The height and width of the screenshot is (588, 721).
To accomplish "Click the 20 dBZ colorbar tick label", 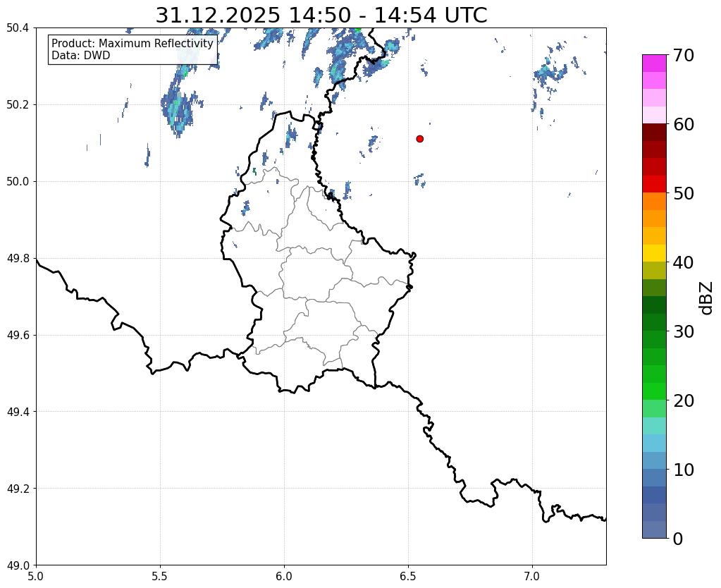I will click(x=684, y=400).
